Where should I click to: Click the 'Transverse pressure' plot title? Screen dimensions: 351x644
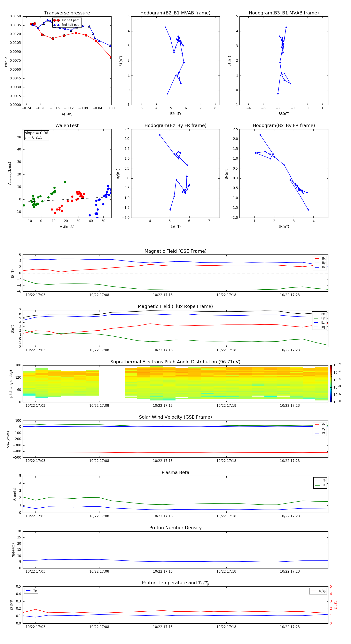tap(67, 13)
